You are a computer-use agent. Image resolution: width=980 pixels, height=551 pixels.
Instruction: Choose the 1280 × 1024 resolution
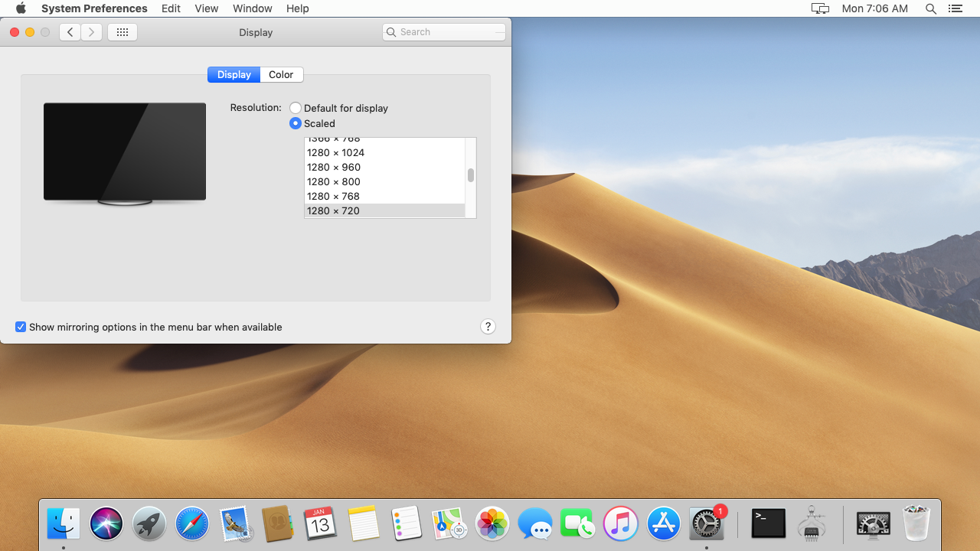(x=335, y=152)
